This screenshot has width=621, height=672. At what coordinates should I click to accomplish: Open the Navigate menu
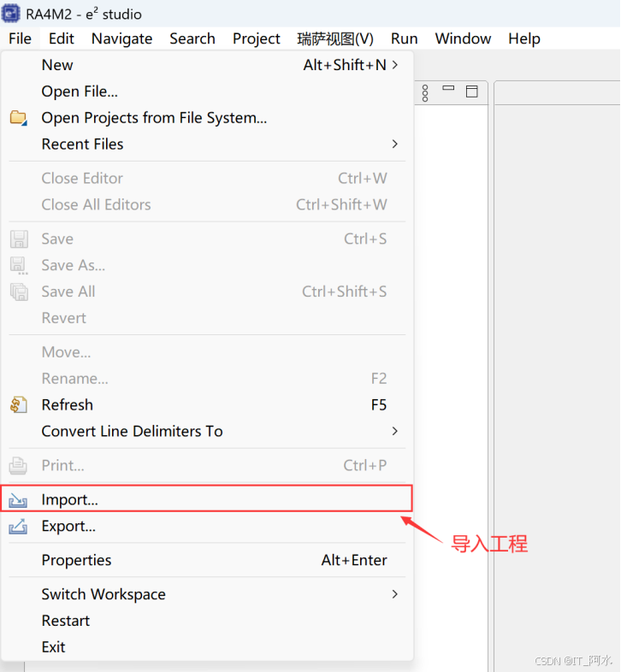[x=121, y=38]
